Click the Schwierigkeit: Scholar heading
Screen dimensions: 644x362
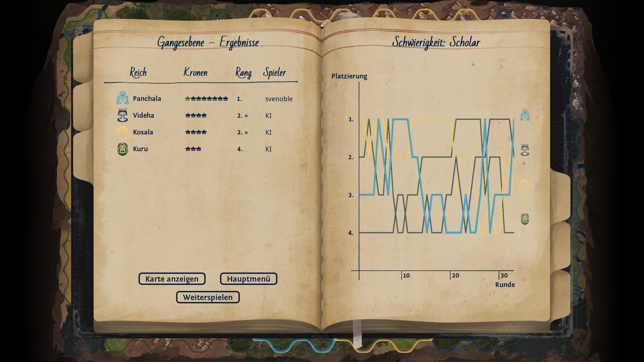[x=436, y=43]
